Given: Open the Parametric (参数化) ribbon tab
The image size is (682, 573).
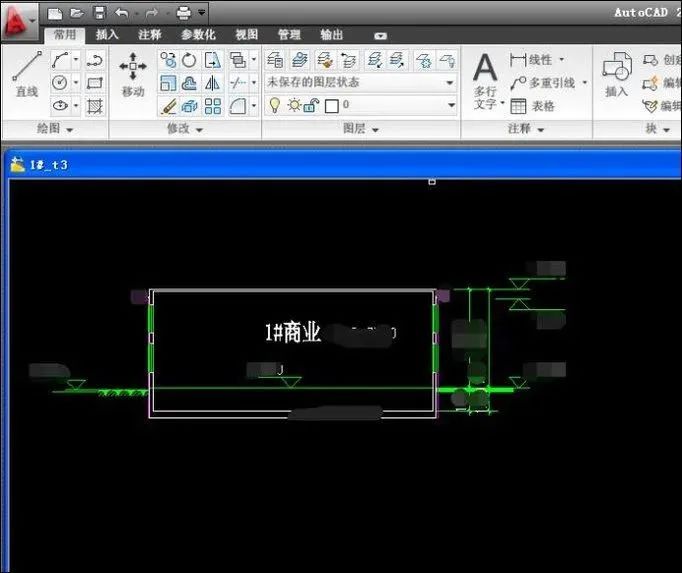Looking at the screenshot, I should pos(198,35).
